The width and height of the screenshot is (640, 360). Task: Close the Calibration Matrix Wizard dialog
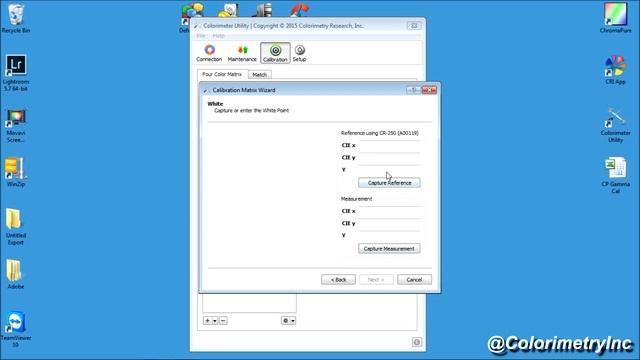(x=429, y=90)
